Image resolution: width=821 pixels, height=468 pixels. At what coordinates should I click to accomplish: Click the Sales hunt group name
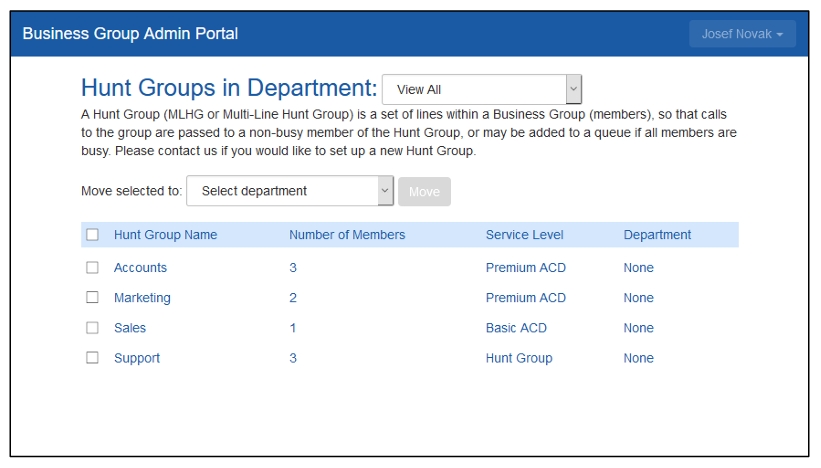[x=130, y=328]
